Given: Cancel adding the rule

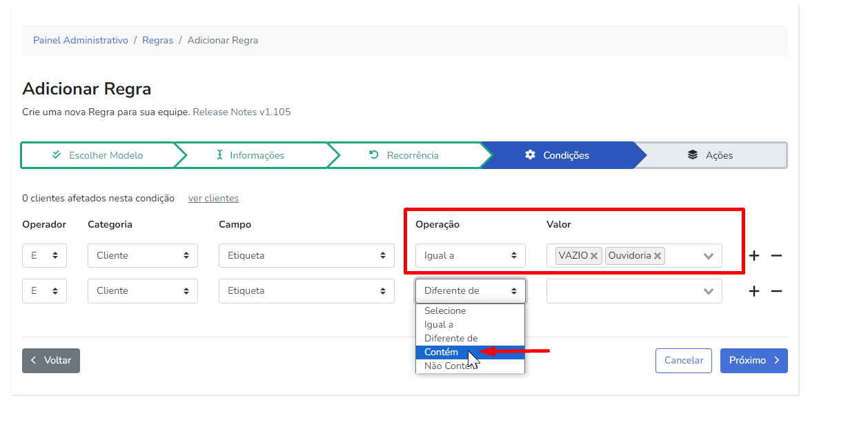Looking at the screenshot, I should (x=683, y=360).
